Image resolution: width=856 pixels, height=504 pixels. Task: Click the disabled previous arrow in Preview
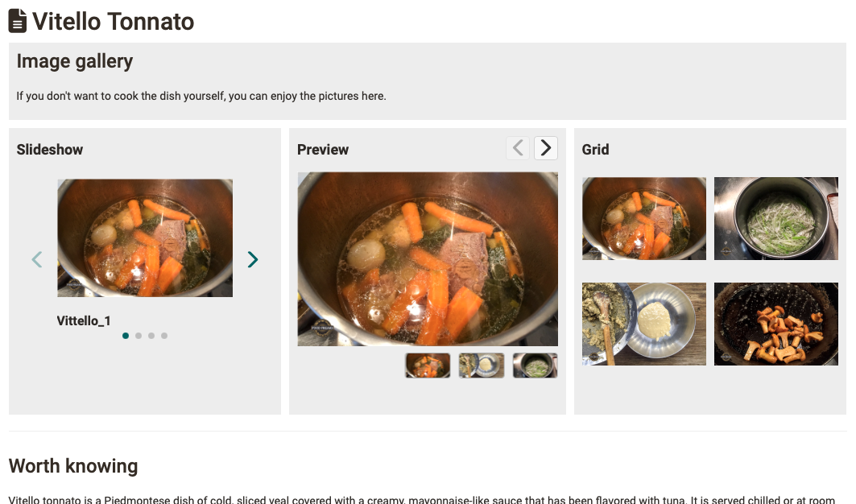(518, 147)
